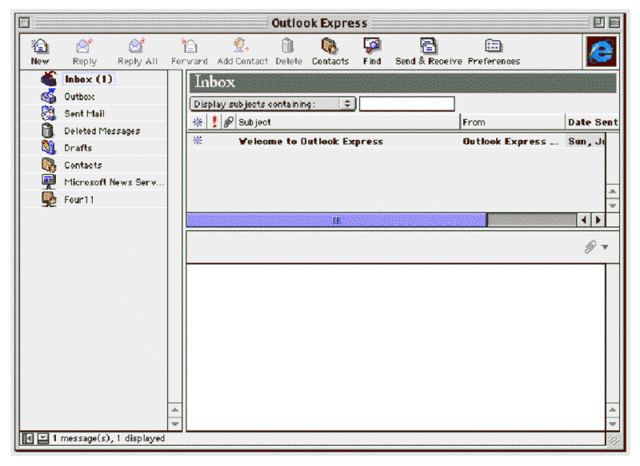The height and width of the screenshot is (466, 640).
Task: Click the unread star on Welcome message
Action: coord(198,141)
